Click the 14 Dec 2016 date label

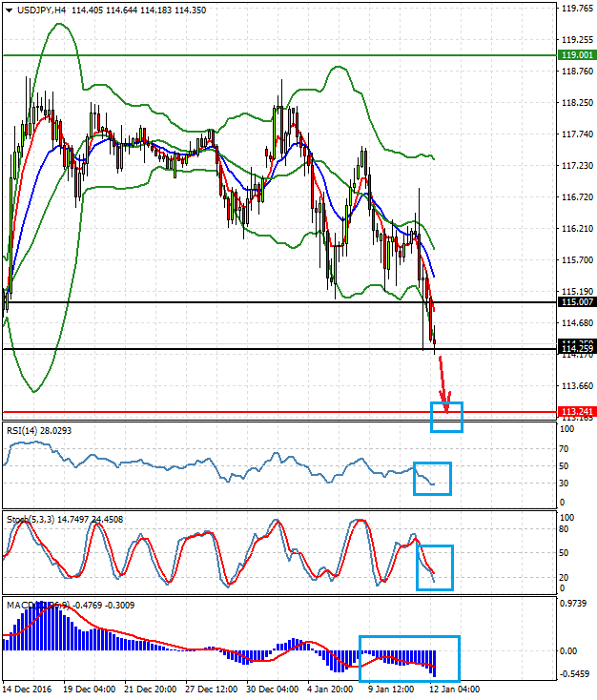pyautogui.click(x=28, y=690)
